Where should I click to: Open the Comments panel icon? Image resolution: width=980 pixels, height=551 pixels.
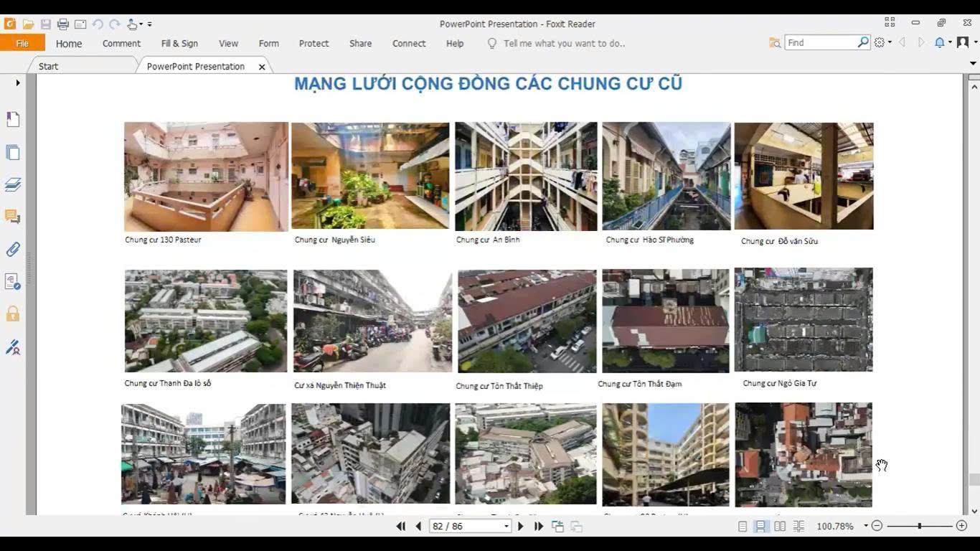click(x=13, y=217)
